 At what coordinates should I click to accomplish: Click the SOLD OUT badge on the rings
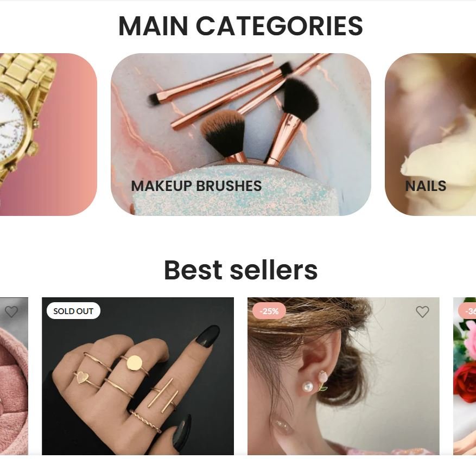coord(73,311)
